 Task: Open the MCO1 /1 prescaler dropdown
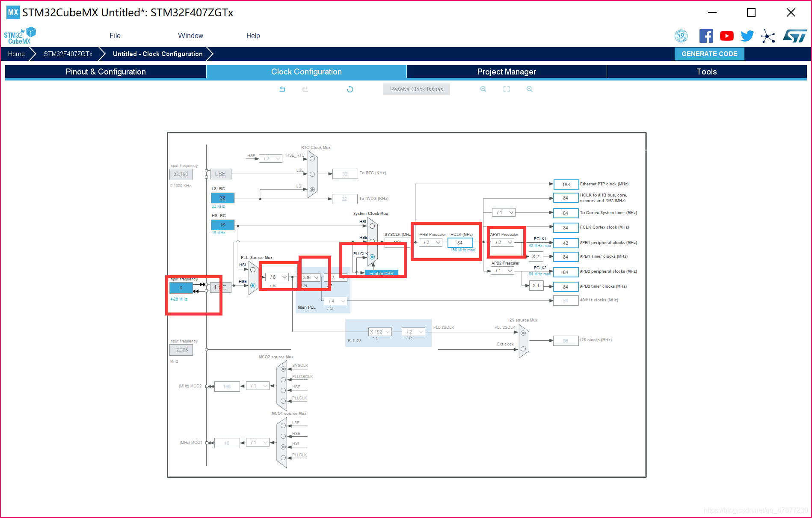click(258, 442)
